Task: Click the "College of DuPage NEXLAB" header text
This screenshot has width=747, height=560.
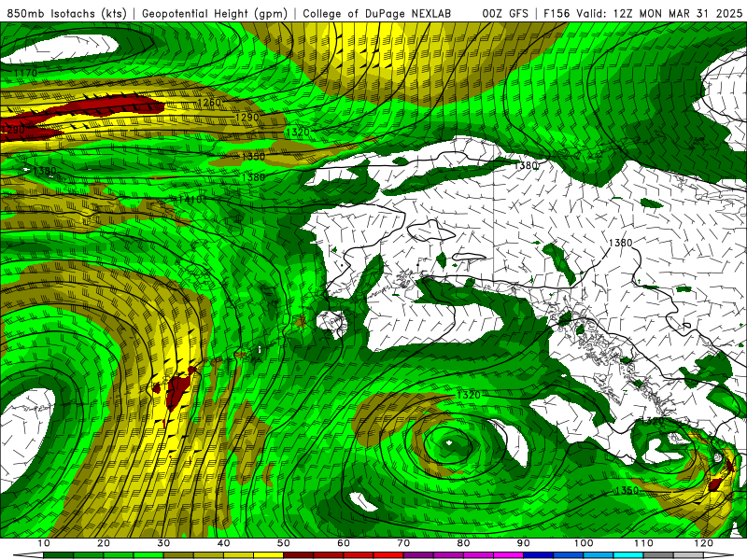Action: click(377, 14)
